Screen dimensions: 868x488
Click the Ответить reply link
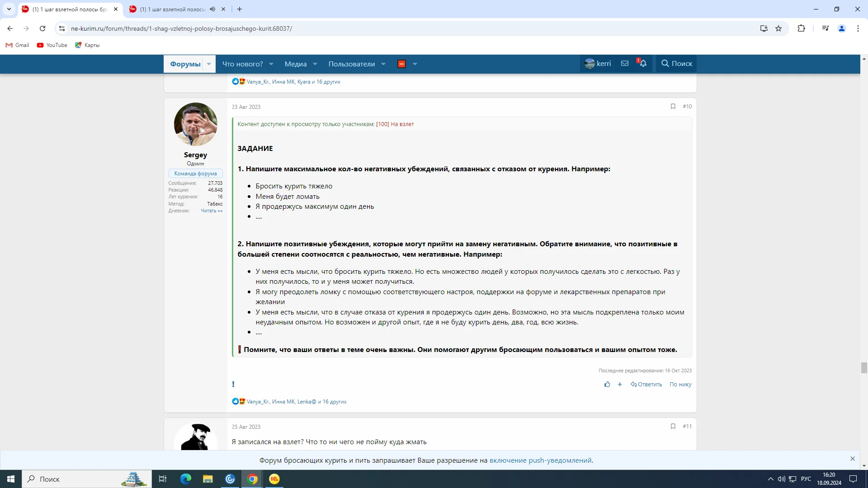646,385
